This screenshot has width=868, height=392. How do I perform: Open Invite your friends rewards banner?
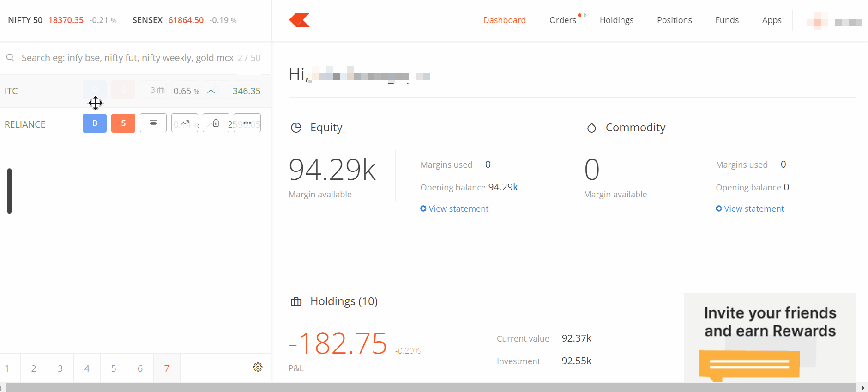770,337
